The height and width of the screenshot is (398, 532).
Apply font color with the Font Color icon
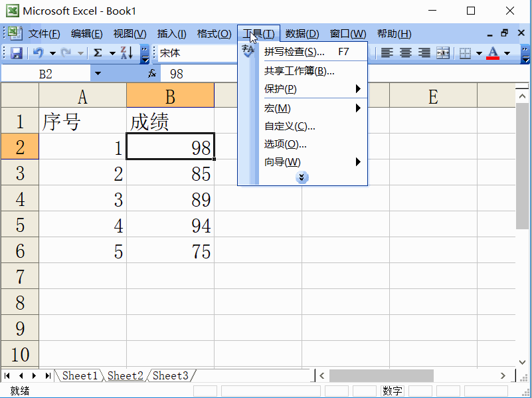[493, 53]
